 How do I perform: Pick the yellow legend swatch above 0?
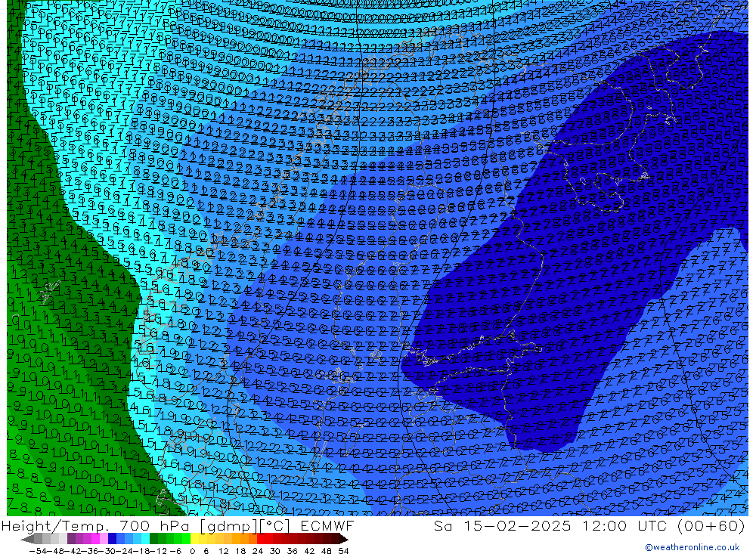click(195, 539)
